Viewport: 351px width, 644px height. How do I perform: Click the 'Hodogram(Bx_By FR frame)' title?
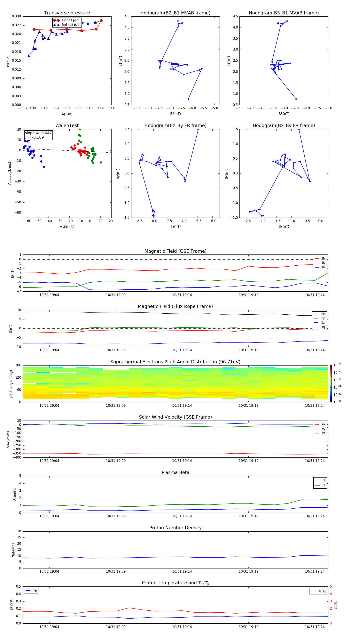[284, 125]
